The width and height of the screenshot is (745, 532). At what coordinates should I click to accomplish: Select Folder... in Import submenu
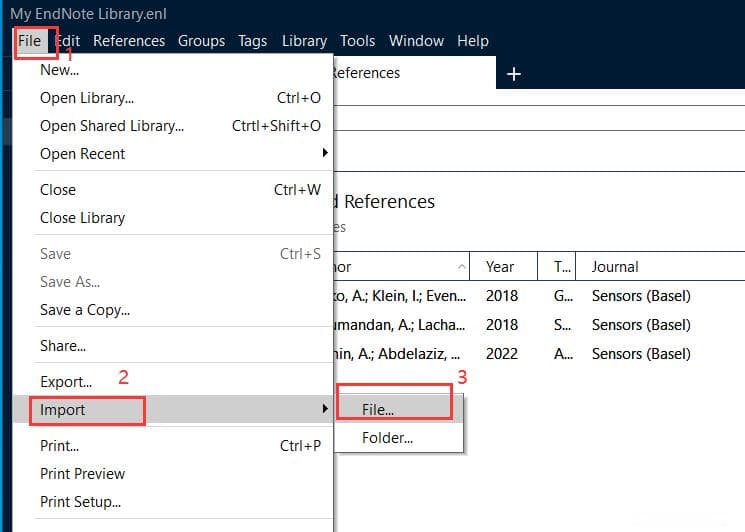coord(399,437)
